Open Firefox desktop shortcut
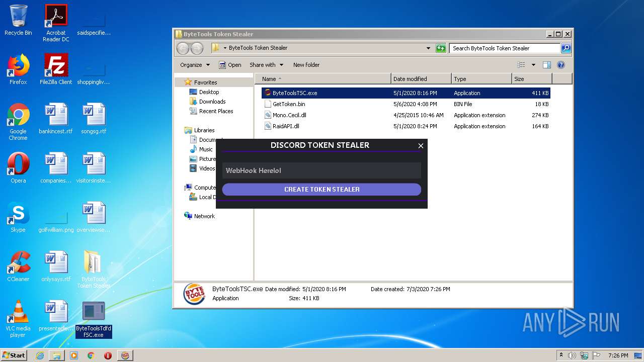The image size is (644, 362). pos(18,69)
